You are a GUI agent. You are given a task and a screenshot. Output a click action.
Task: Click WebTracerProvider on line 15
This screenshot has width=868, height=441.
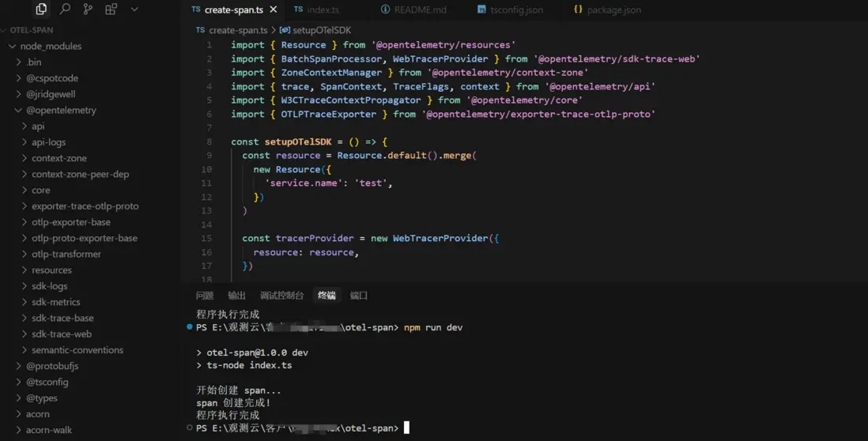[440, 239]
